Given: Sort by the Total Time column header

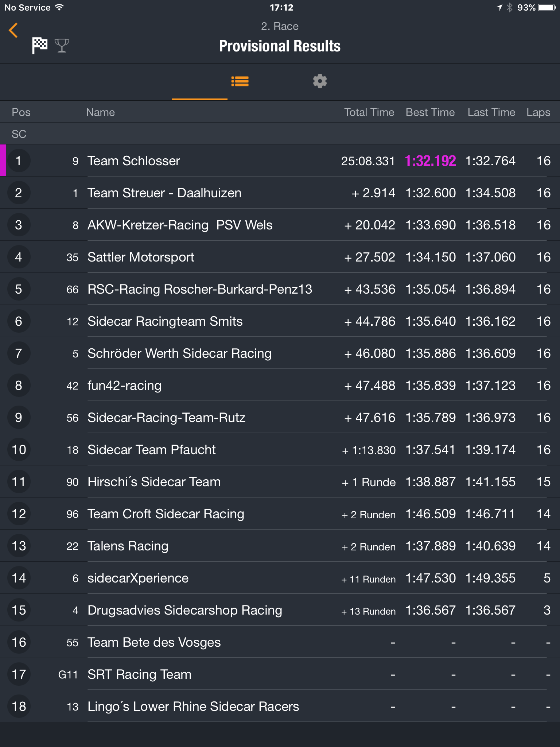Looking at the screenshot, I should pyautogui.click(x=369, y=112).
